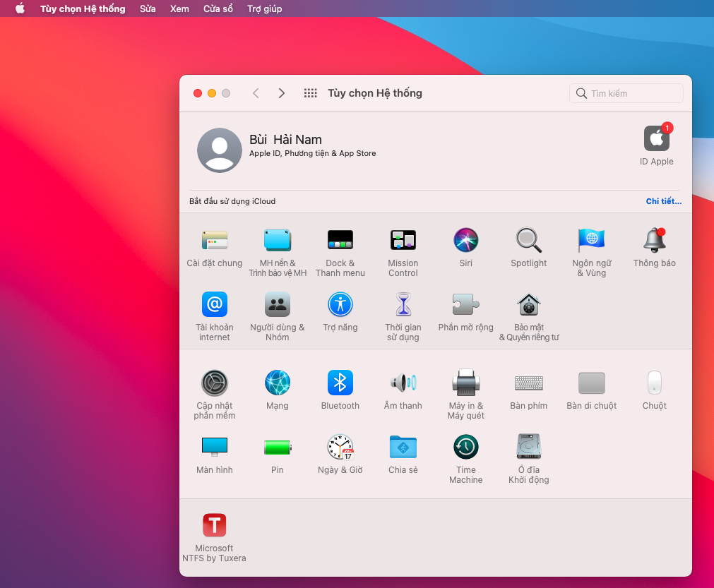Go forward with the right chevron button
The image size is (714, 588).
[281, 93]
